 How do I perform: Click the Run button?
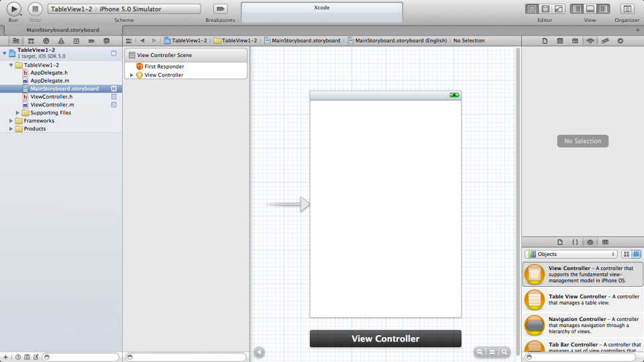(x=13, y=9)
